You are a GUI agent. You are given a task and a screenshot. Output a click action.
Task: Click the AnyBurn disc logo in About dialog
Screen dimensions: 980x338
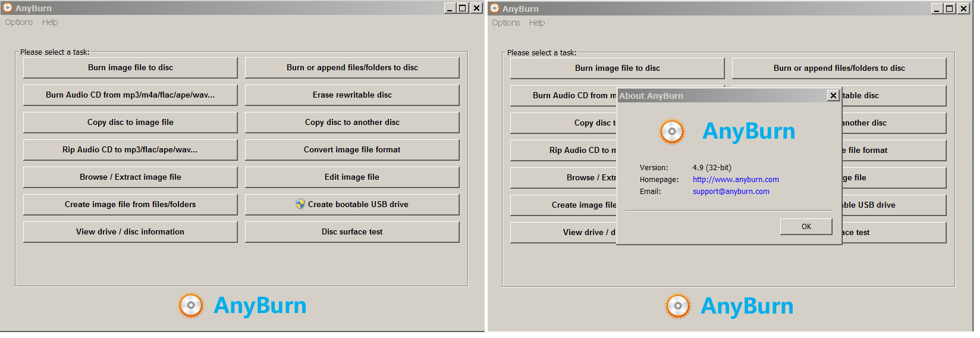point(672,132)
